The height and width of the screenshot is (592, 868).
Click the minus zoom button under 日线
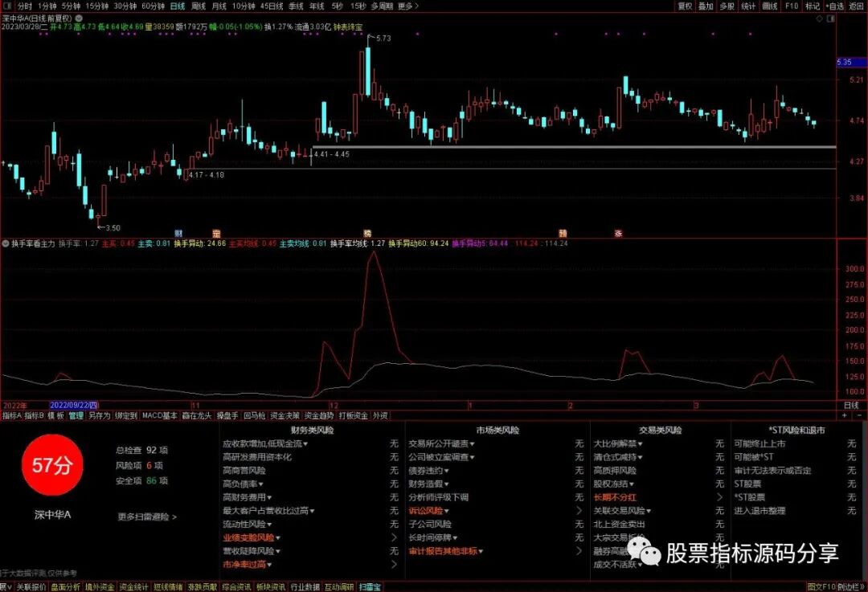pyautogui.click(x=859, y=415)
